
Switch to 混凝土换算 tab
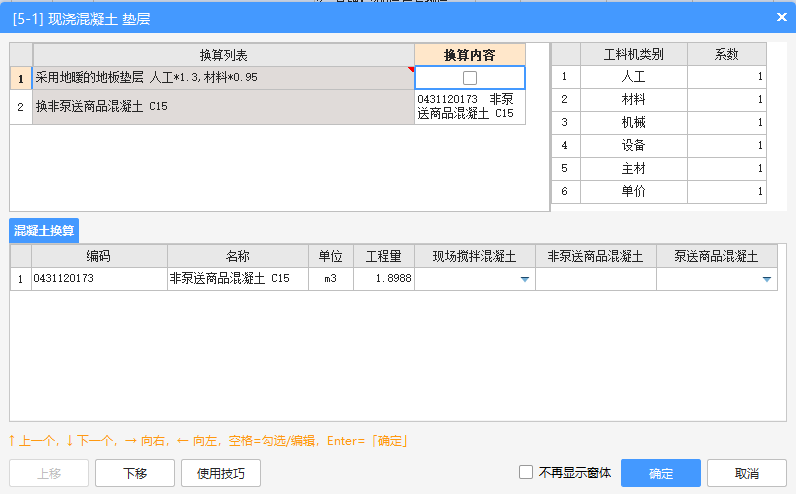click(x=44, y=230)
